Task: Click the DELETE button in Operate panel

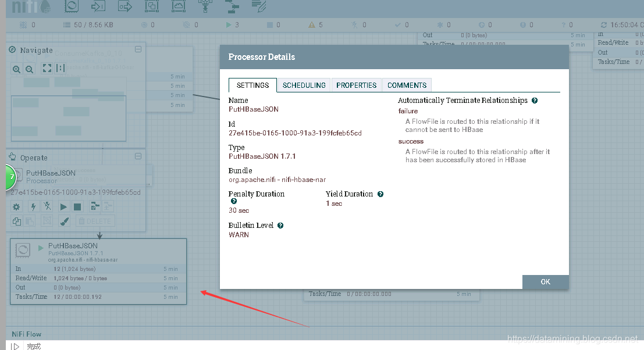Action: point(95,221)
